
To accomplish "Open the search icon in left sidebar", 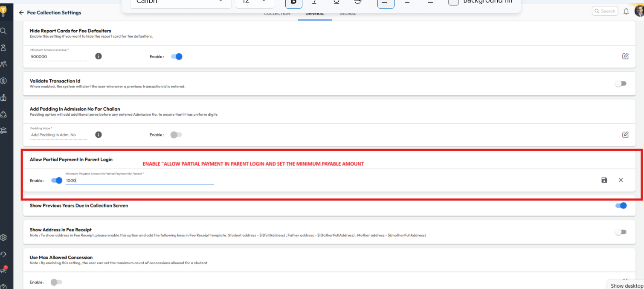I will pyautogui.click(x=3, y=31).
